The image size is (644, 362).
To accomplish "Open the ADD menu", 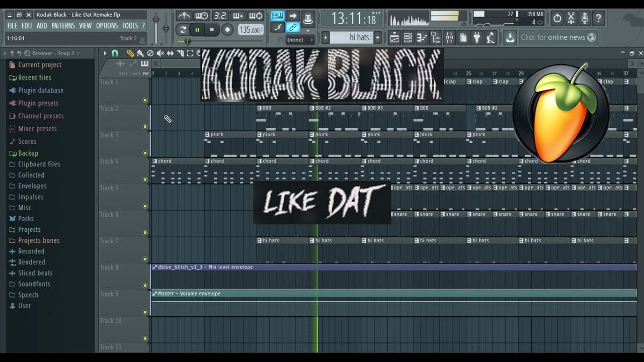I will tap(42, 26).
